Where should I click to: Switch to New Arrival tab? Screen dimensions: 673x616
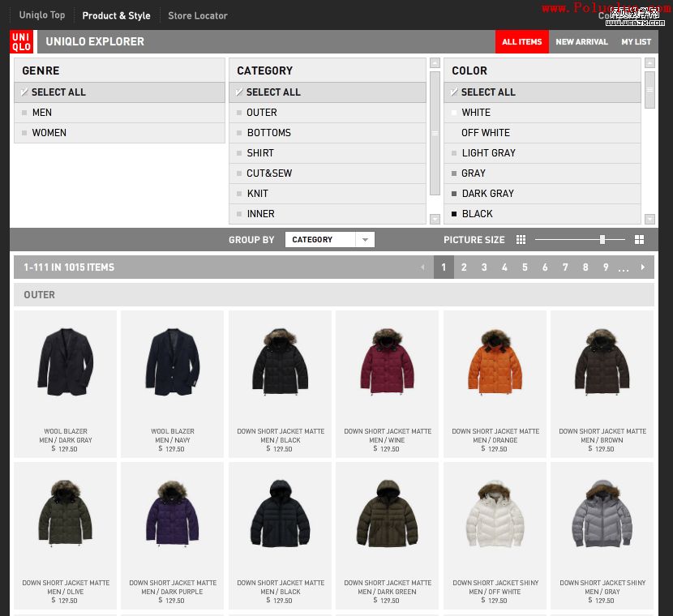[x=581, y=41]
